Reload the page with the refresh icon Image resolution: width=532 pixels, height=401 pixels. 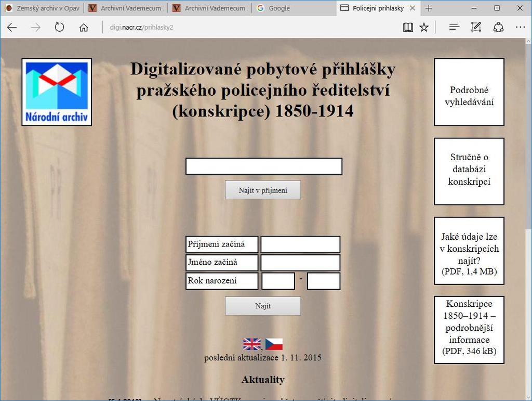click(59, 27)
